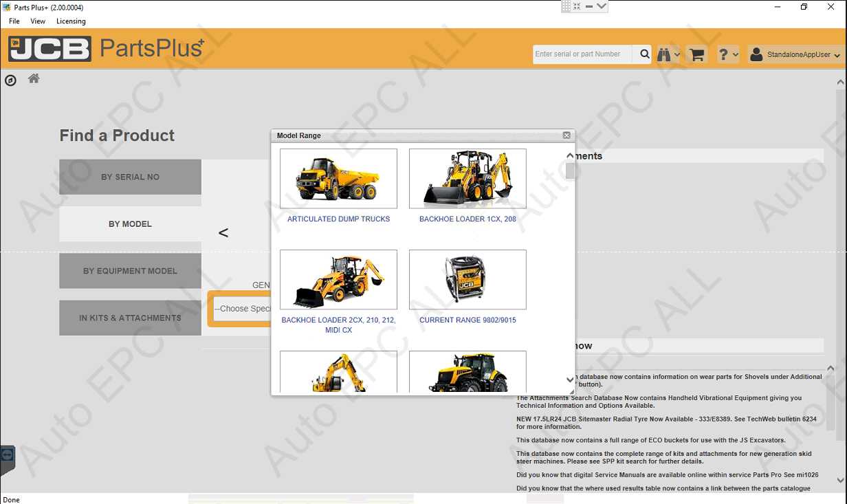Collapse the panel using the left chevron
The width and height of the screenshot is (847, 504).
tap(223, 232)
